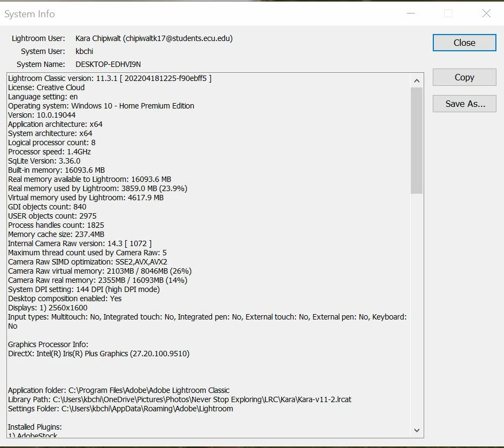Click 'Memory cache size: 237.4MB' line

tap(56, 234)
